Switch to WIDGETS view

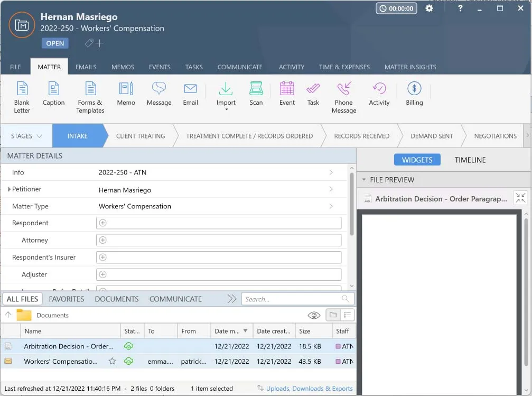tap(417, 160)
